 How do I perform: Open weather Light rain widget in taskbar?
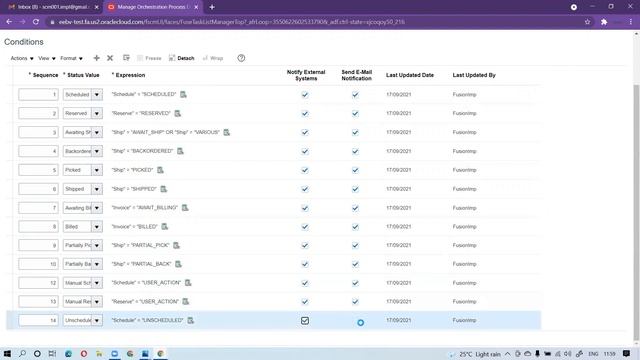point(476,354)
